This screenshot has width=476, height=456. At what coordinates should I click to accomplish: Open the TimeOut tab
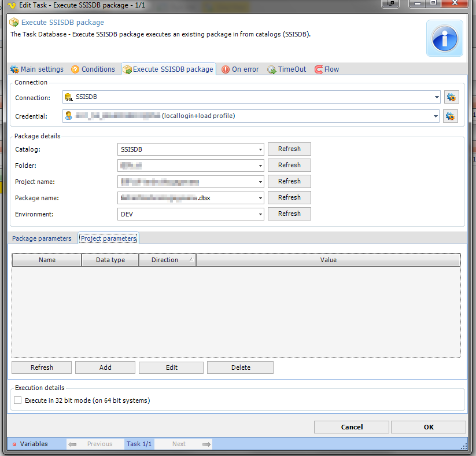click(x=287, y=69)
